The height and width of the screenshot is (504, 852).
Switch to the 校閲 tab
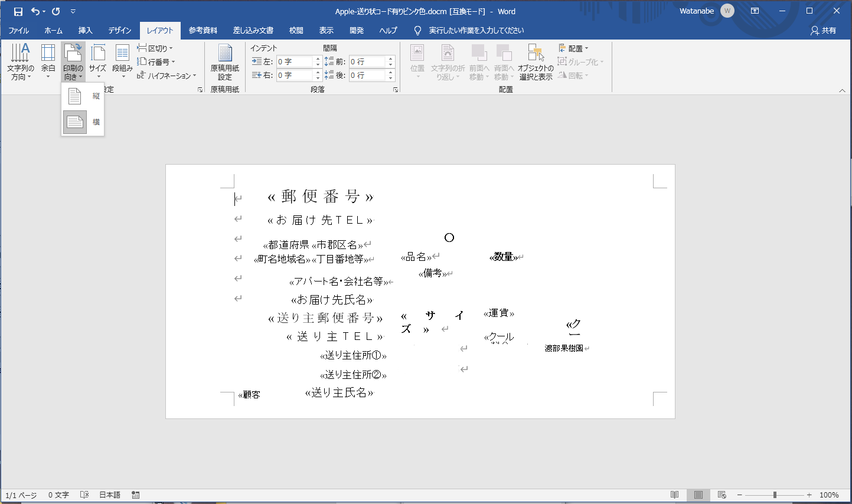click(296, 30)
